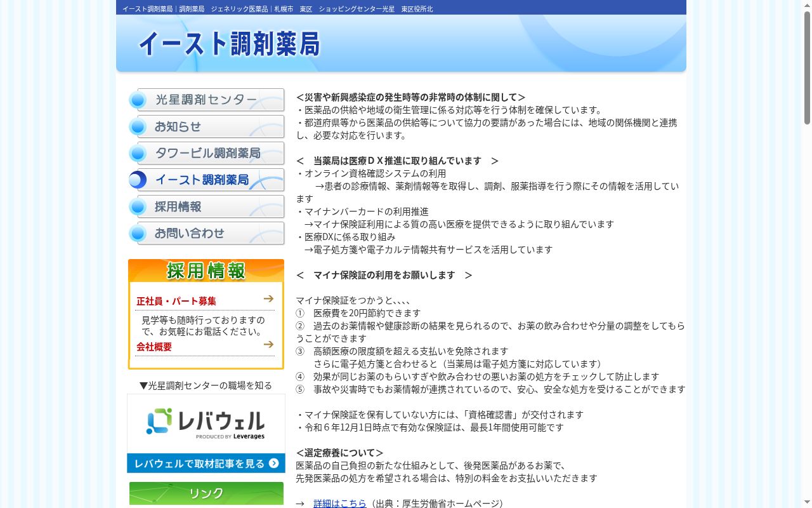
Task: Click heading 当薬局は医療ＤＸ推進に取り組んでいます
Action: point(397,161)
